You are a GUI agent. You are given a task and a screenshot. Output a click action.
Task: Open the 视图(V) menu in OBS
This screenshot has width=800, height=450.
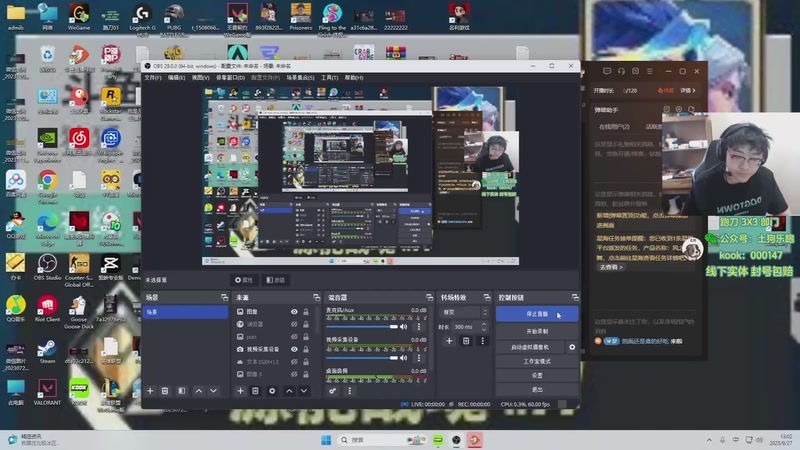(201, 78)
